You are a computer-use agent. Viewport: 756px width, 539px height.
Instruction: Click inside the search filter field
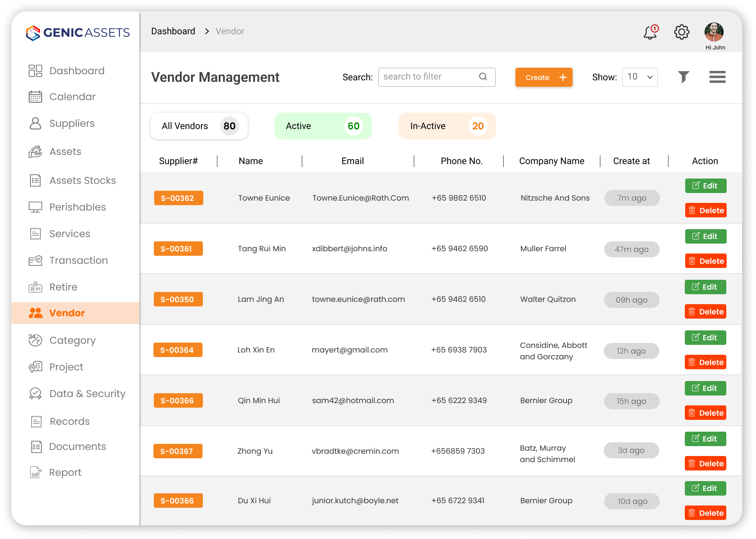click(x=426, y=77)
